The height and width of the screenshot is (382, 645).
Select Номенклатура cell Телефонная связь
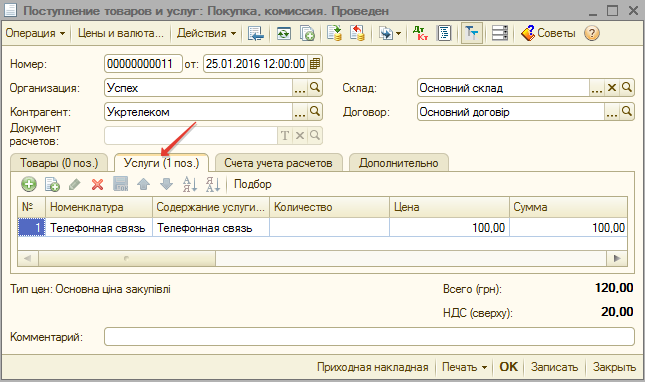(x=99, y=227)
